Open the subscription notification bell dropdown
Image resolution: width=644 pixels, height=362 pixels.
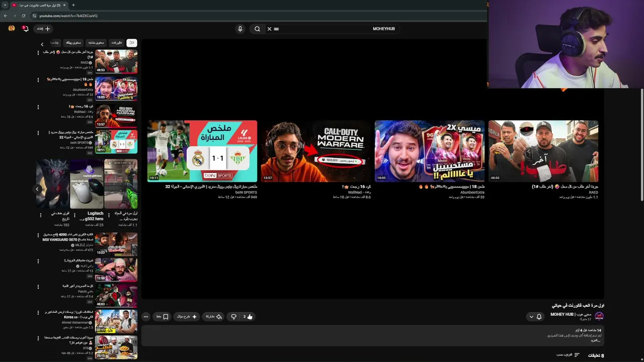click(535, 317)
